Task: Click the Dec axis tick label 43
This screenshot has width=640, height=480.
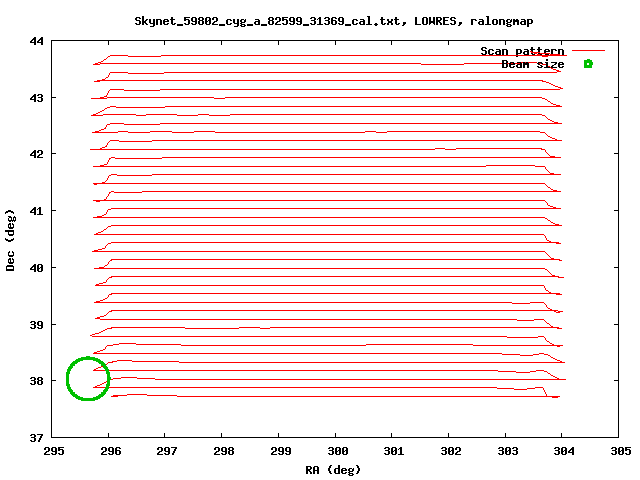Action: click(x=36, y=98)
